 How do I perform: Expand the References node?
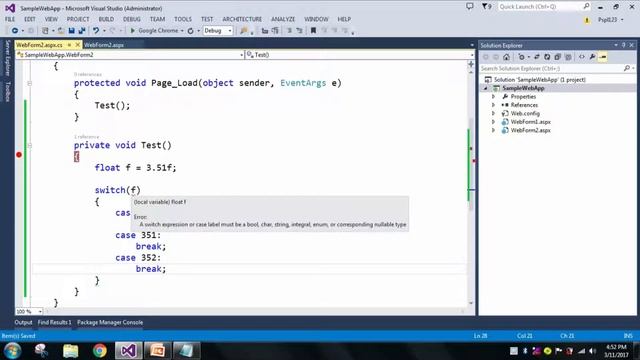493,105
